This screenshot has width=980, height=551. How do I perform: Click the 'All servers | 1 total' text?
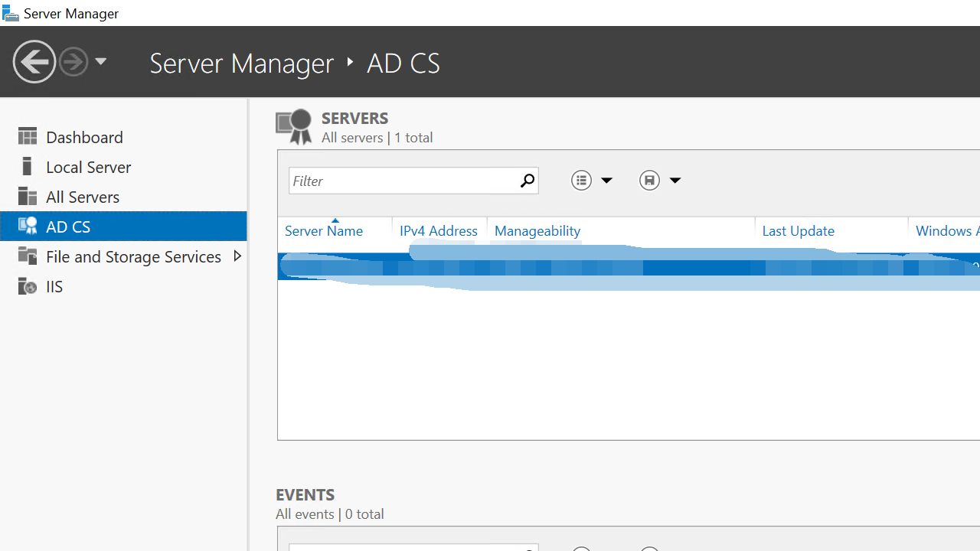point(377,138)
